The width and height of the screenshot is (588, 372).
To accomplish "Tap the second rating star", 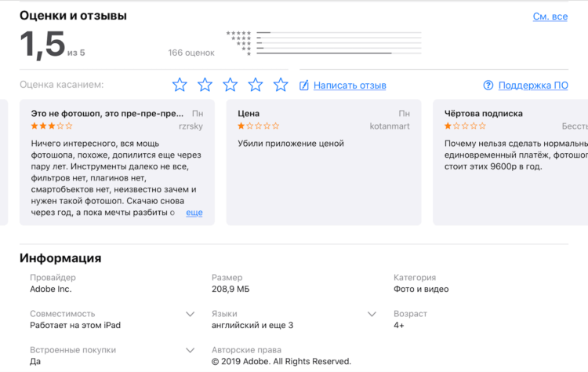I will click(205, 85).
